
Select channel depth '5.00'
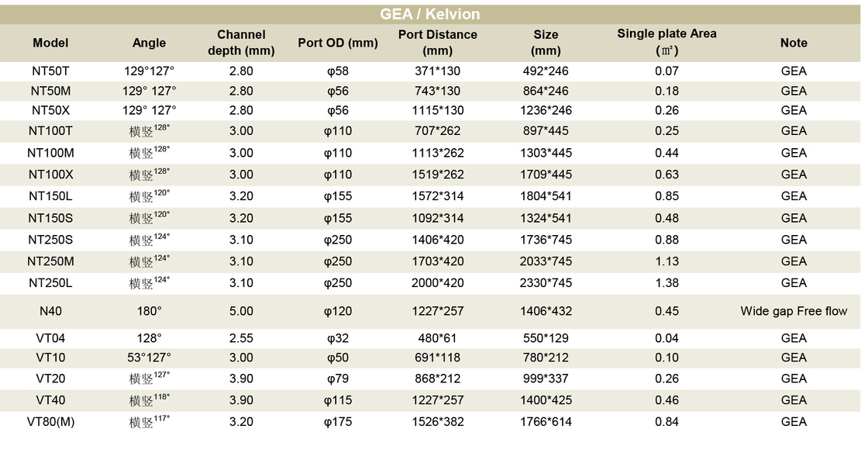[x=241, y=311]
